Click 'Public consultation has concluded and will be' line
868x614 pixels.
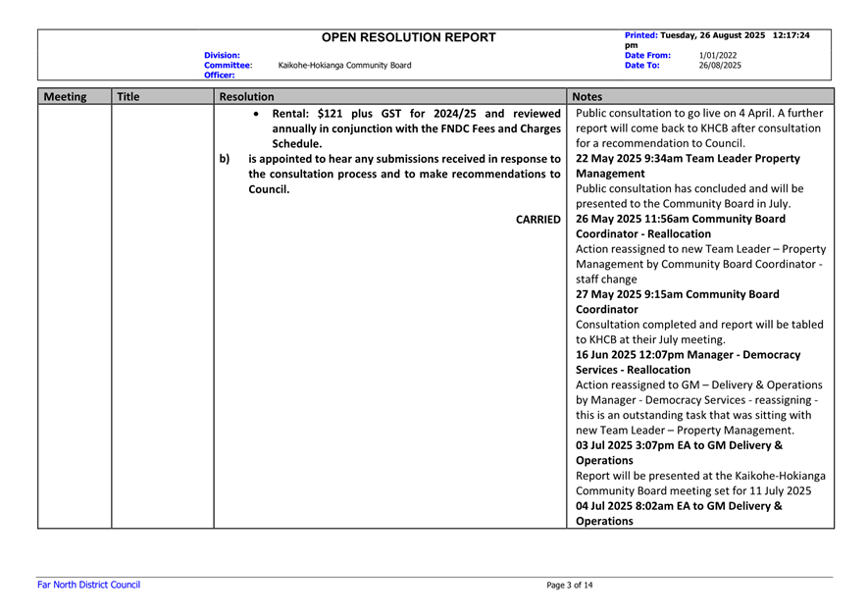tap(689, 188)
